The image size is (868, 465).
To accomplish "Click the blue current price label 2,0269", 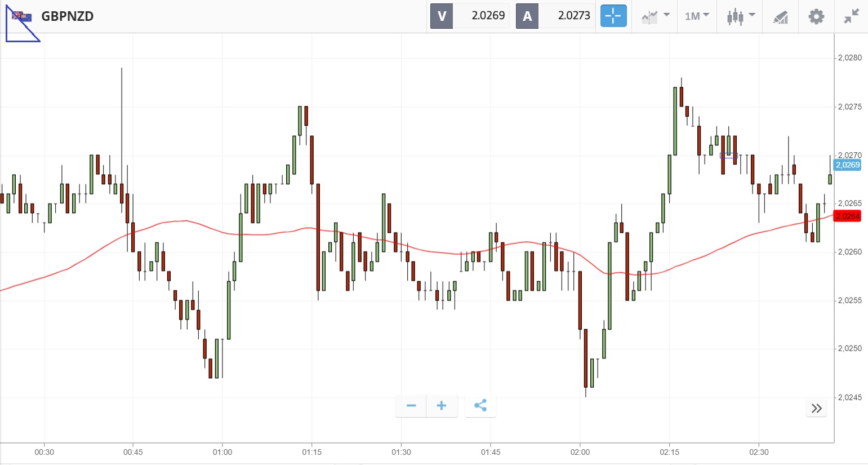I will 847,165.
